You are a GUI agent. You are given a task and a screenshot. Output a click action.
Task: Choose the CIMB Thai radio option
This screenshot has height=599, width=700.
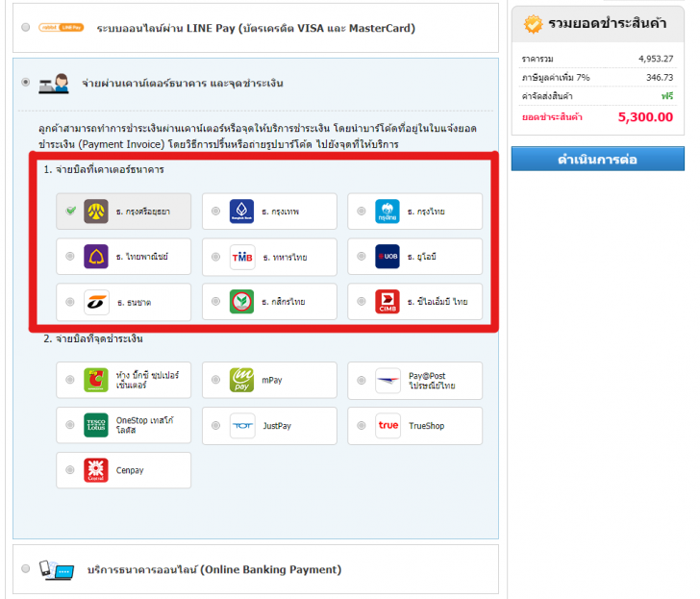(362, 301)
